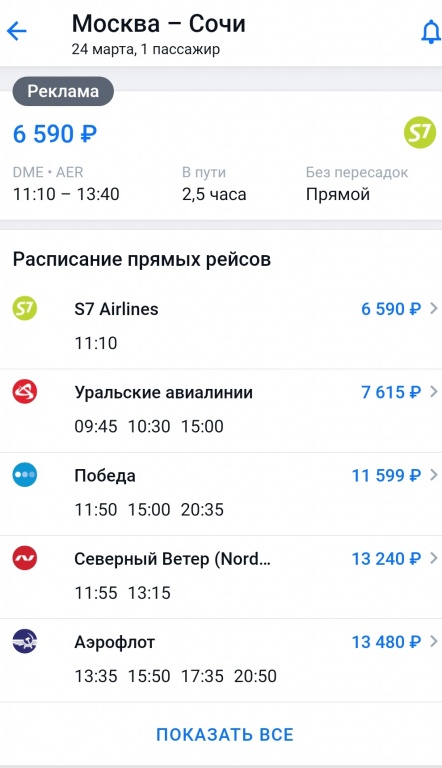This screenshot has width=442, height=768.
Task: Open Москва – Сочи search header
Action: point(159,24)
